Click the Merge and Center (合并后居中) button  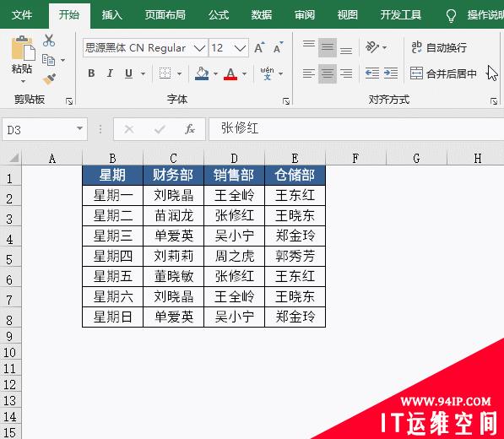(x=443, y=73)
